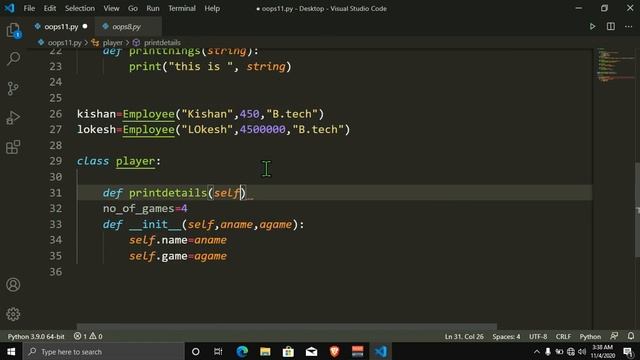This screenshot has height=360, width=640.
Task: Open the taskbar clock and date
Action: (602, 351)
